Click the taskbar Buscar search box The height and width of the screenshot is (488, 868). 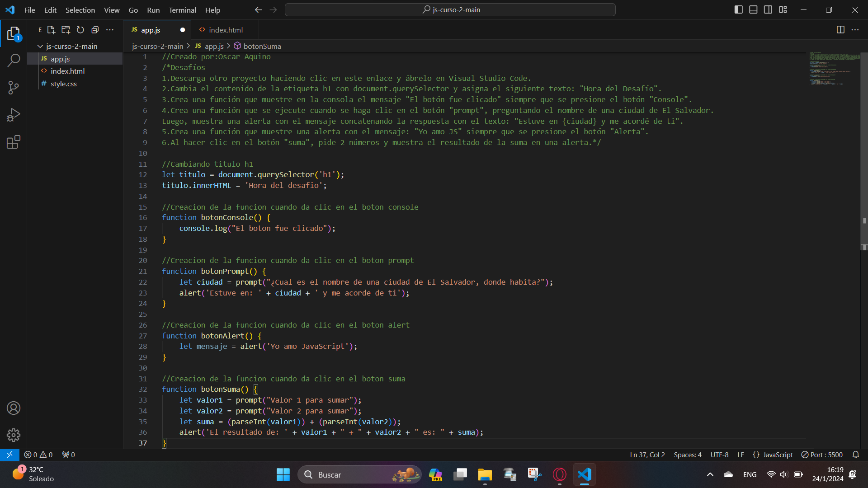coord(359,475)
